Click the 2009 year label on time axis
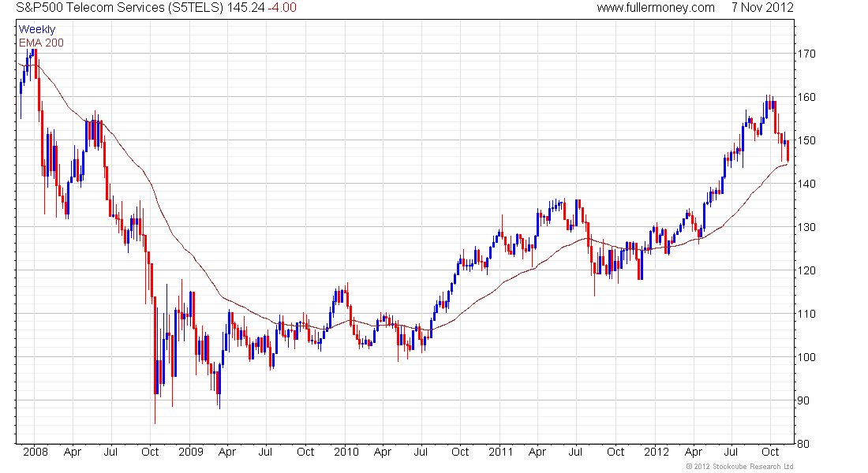The height and width of the screenshot is (473, 868). pyautogui.click(x=190, y=452)
